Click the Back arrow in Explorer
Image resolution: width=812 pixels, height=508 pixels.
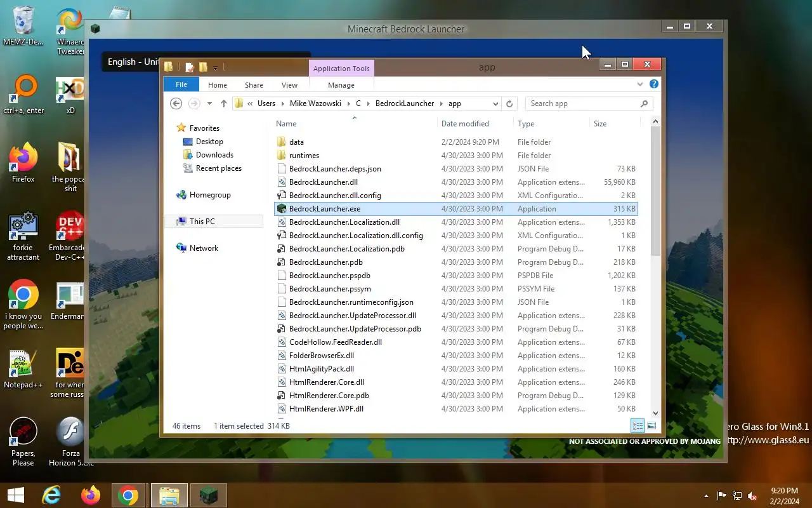[176, 104]
